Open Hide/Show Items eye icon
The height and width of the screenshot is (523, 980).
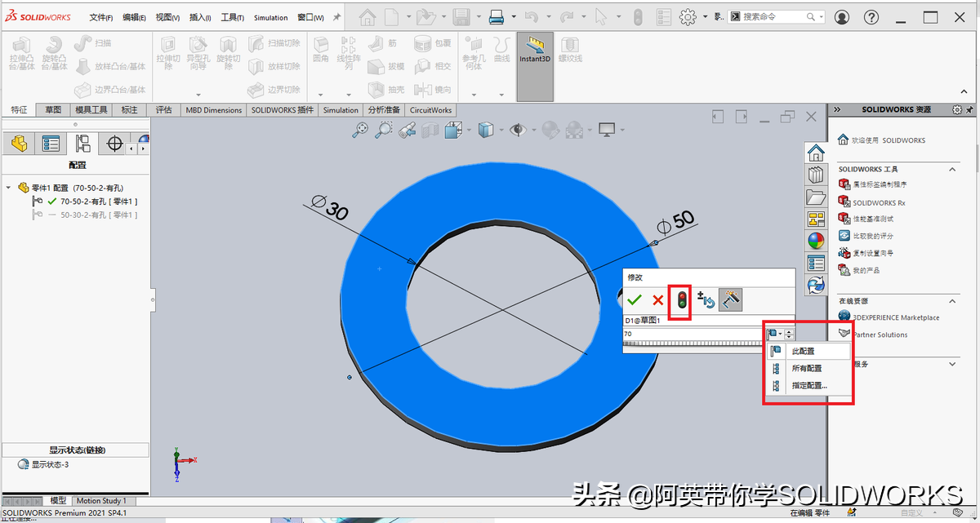(x=517, y=129)
